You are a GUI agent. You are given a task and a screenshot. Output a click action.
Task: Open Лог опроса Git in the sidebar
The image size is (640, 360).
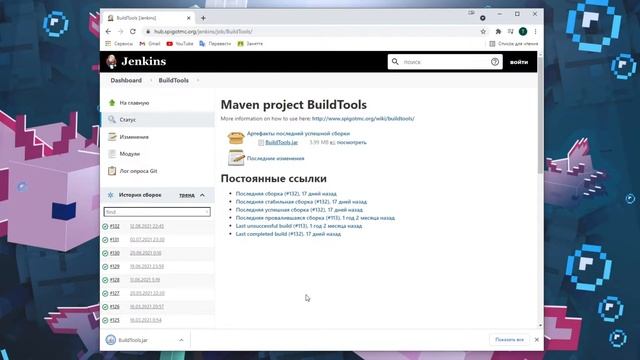pyautogui.click(x=138, y=171)
